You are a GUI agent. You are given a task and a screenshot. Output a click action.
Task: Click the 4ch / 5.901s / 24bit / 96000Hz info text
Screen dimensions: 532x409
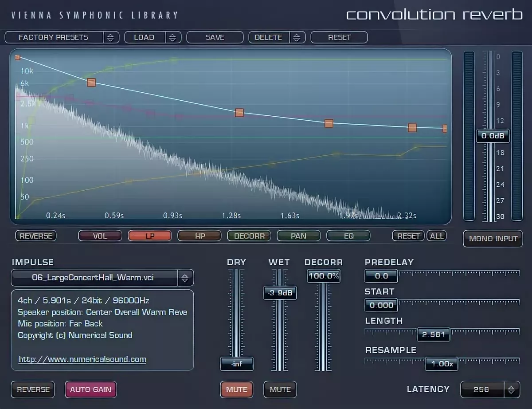83,300
